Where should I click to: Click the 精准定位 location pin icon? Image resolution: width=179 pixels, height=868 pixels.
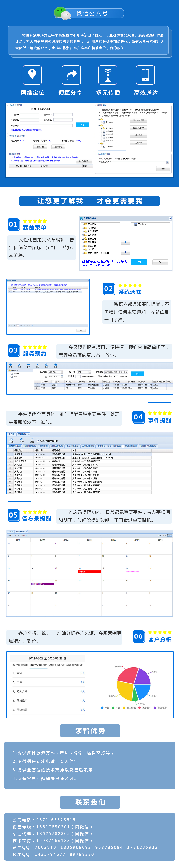click(32, 75)
